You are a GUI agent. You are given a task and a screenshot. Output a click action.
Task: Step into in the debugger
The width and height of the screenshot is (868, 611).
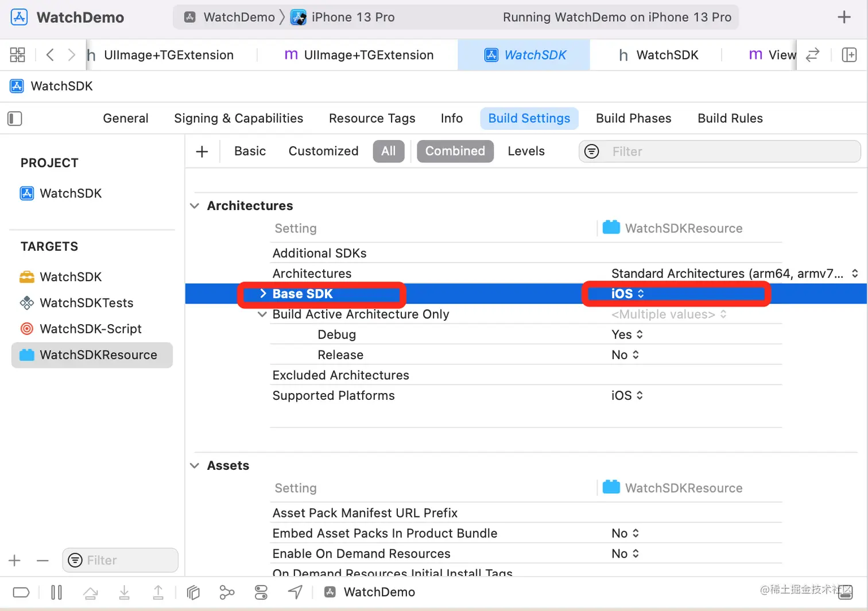click(x=124, y=592)
